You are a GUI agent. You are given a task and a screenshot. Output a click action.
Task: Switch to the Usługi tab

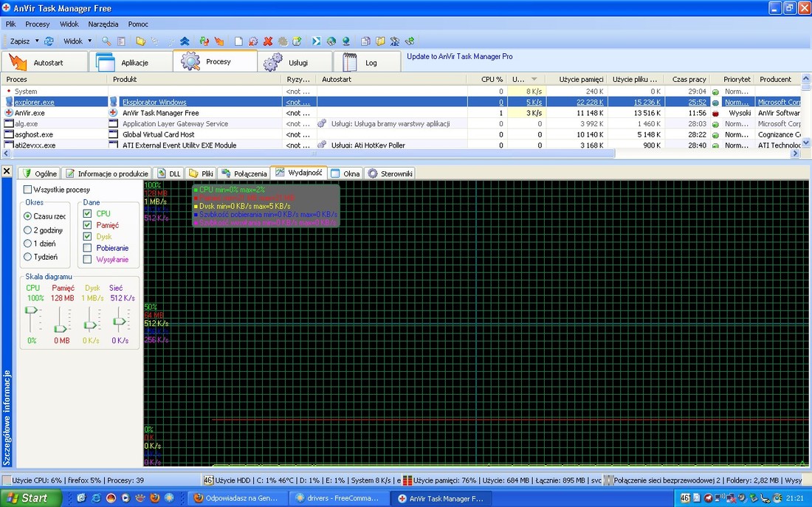click(x=295, y=62)
